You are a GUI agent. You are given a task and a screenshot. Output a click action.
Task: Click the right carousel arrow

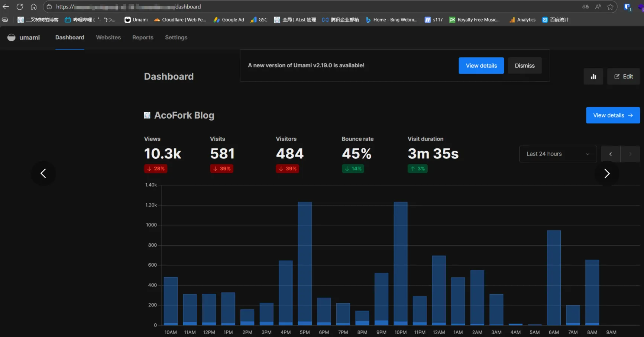tap(606, 173)
